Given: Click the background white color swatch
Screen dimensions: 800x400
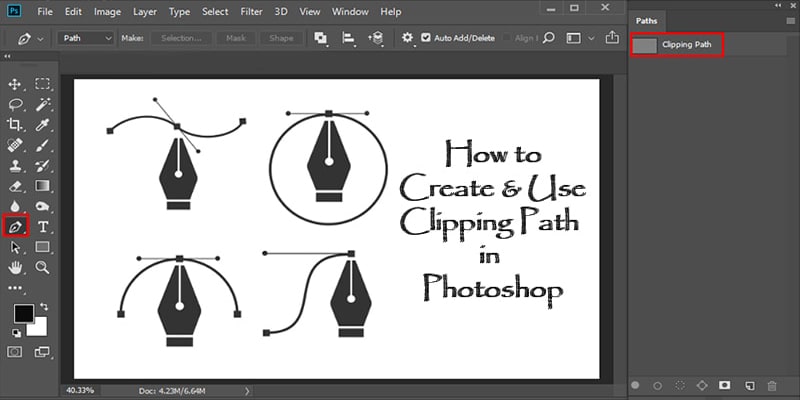Looking at the screenshot, I should click(39, 328).
